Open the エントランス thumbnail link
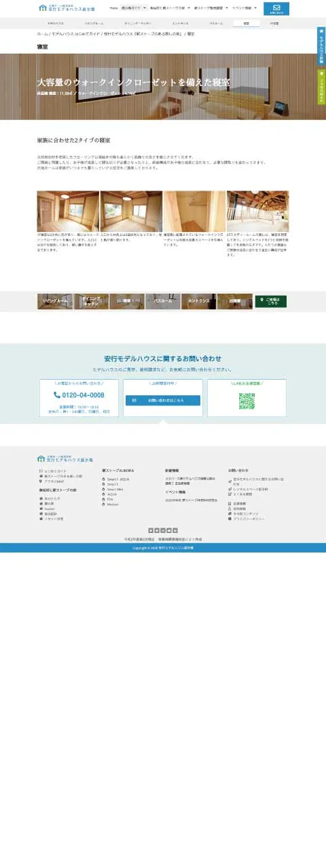 (x=198, y=302)
